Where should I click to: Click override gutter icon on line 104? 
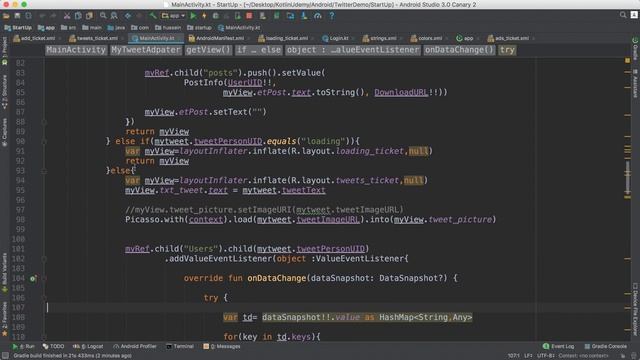point(33,278)
